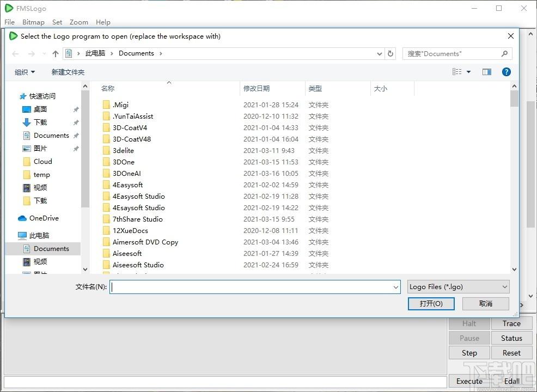Click the file list vertical scrollbar

(x=514, y=180)
